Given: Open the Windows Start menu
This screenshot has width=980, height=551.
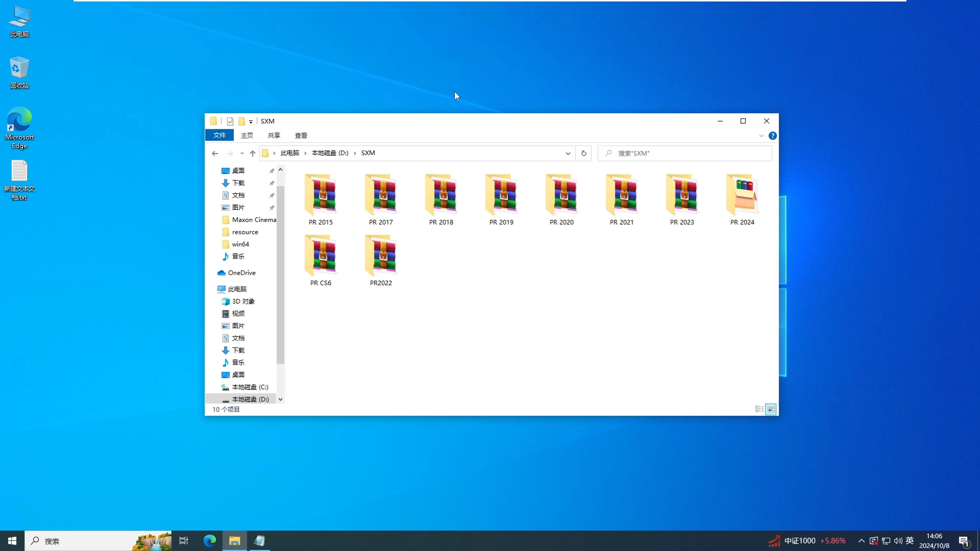Looking at the screenshot, I should (x=12, y=541).
